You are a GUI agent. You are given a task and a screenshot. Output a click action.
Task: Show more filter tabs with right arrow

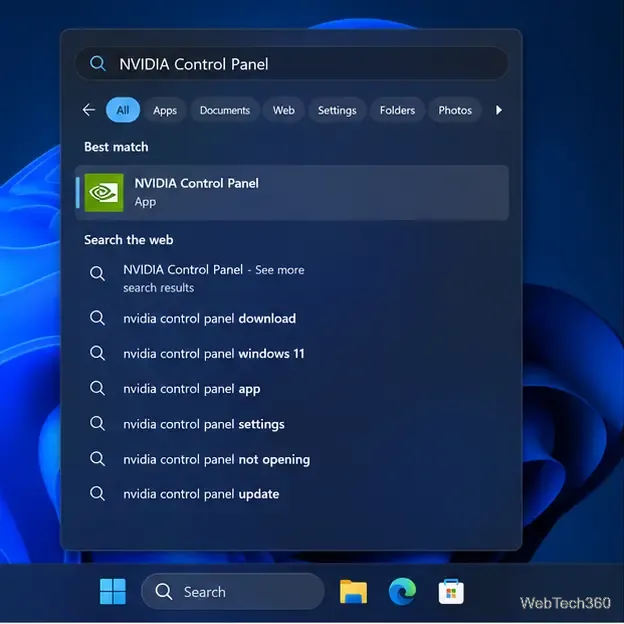pos(499,110)
